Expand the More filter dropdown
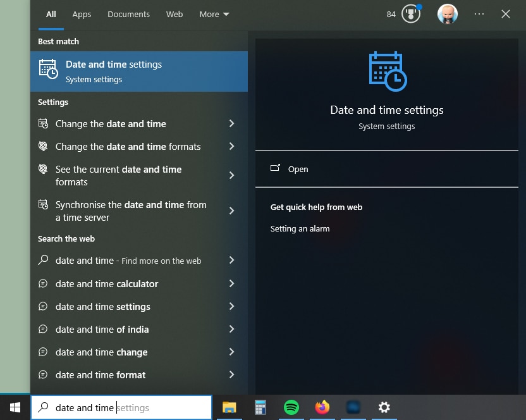Image resolution: width=526 pixels, height=420 pixels. tap(214, 14)
